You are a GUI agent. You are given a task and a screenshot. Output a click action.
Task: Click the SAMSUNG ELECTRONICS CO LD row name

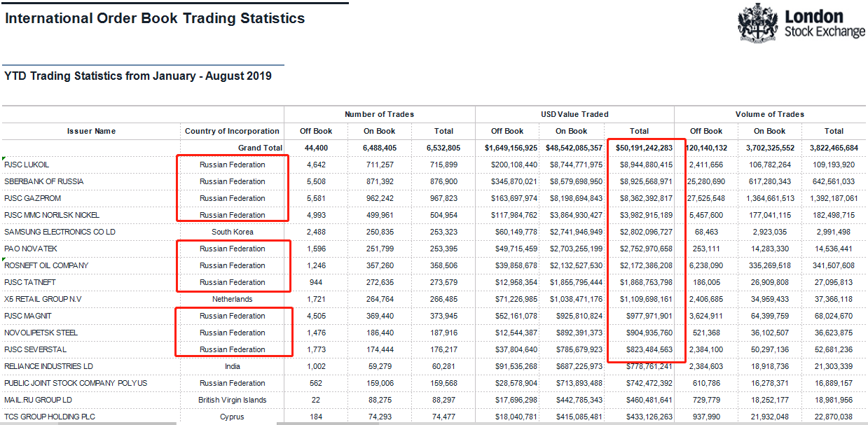[x=60, y=232]
